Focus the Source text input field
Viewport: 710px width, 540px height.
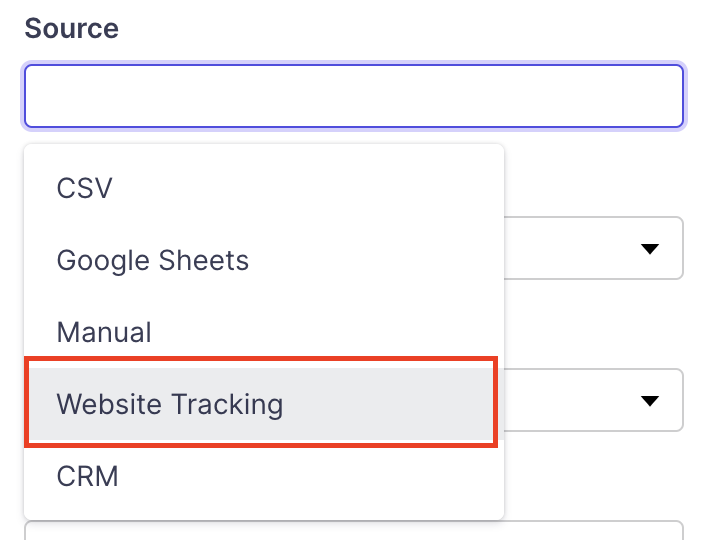click(354, 96)
